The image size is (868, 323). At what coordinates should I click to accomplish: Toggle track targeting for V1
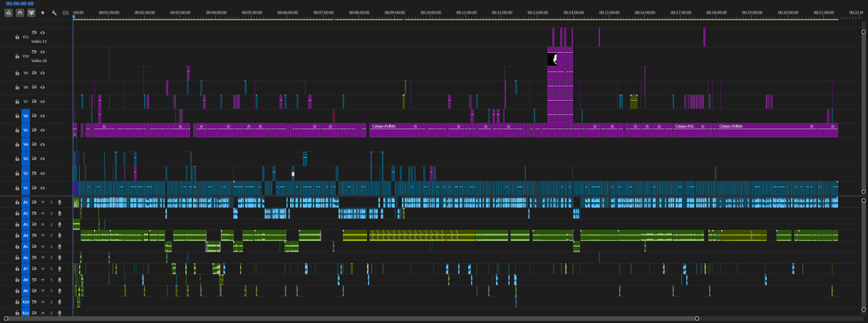(x=25, y=188)
